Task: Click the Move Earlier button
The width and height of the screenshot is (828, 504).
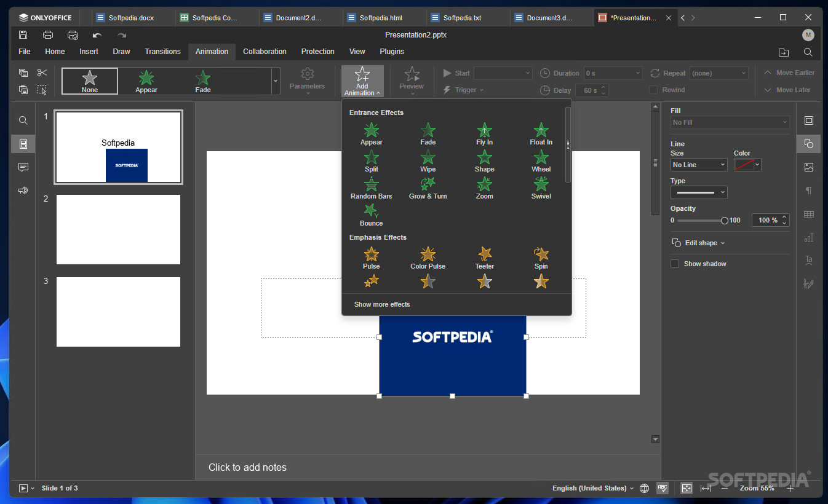Action: (x=789, y=73)
